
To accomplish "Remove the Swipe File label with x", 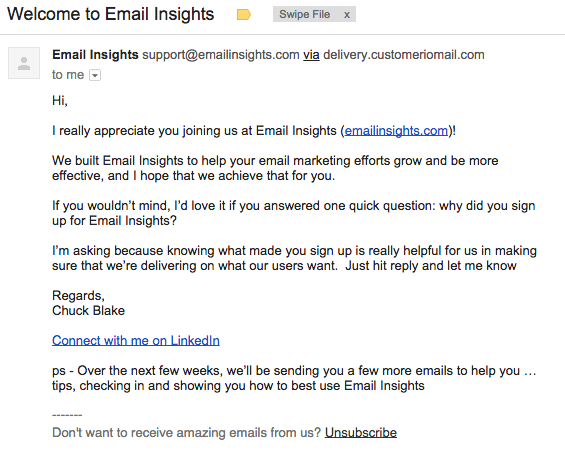I will point(347,15).
